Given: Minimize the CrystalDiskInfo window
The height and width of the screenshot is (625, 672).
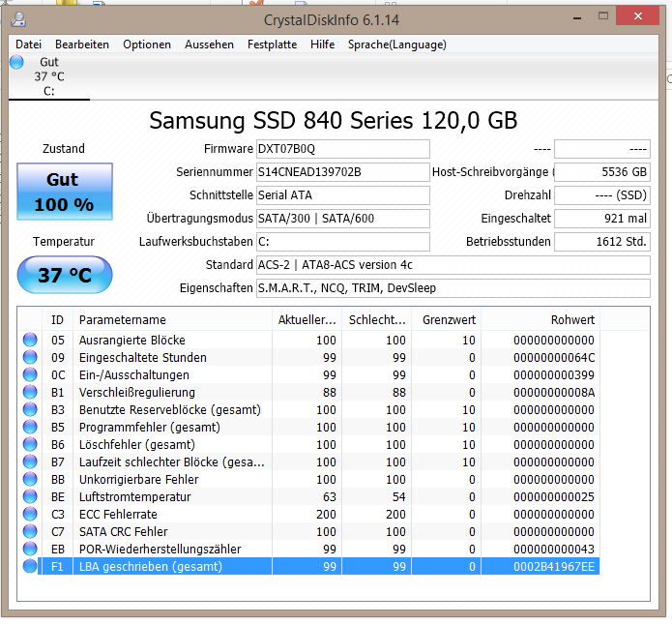Looking at the screenshot, I should (x=577, y=17).
